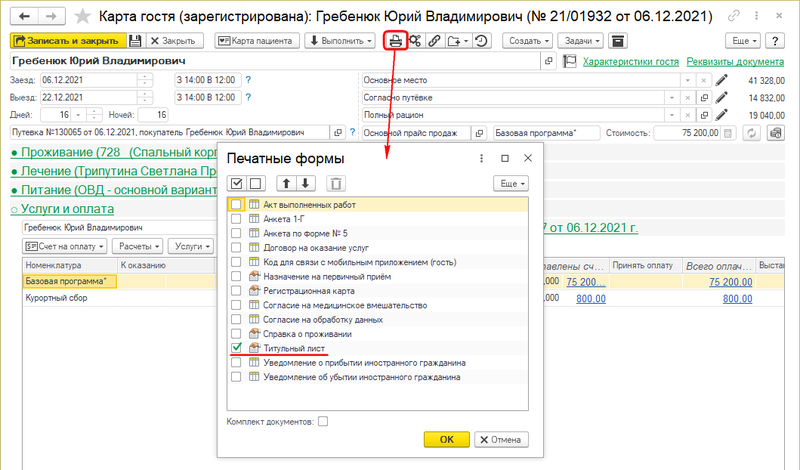Navigate forward with right arrow
Viewport: 800px width, 470px height.
(x=51, y=16)
